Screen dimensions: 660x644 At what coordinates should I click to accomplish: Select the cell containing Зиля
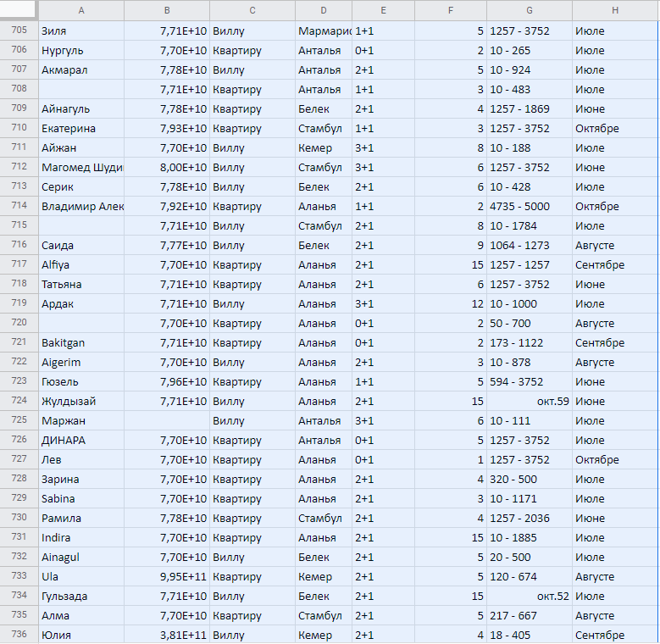click(81, 31)
